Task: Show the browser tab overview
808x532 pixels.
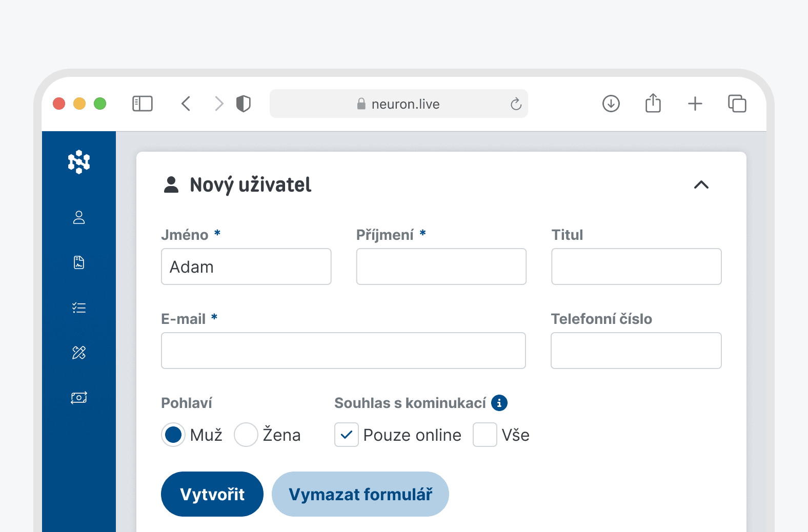Action: [x=737, y=104]
